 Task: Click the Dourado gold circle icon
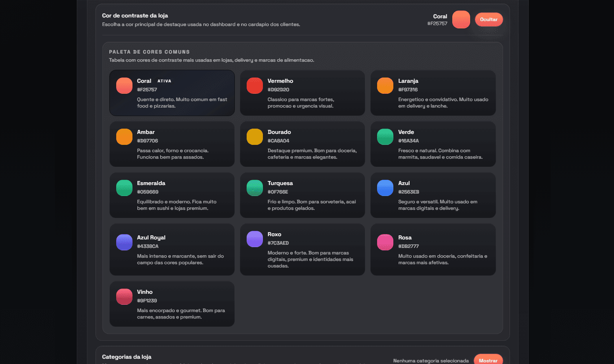click(254, 136)
